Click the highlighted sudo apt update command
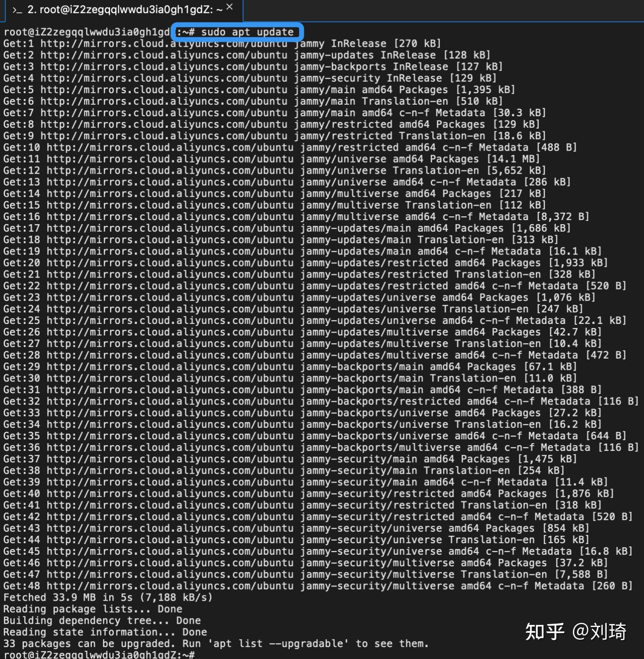Viewport: 644px width, 659px height. (x=237, y=32)
